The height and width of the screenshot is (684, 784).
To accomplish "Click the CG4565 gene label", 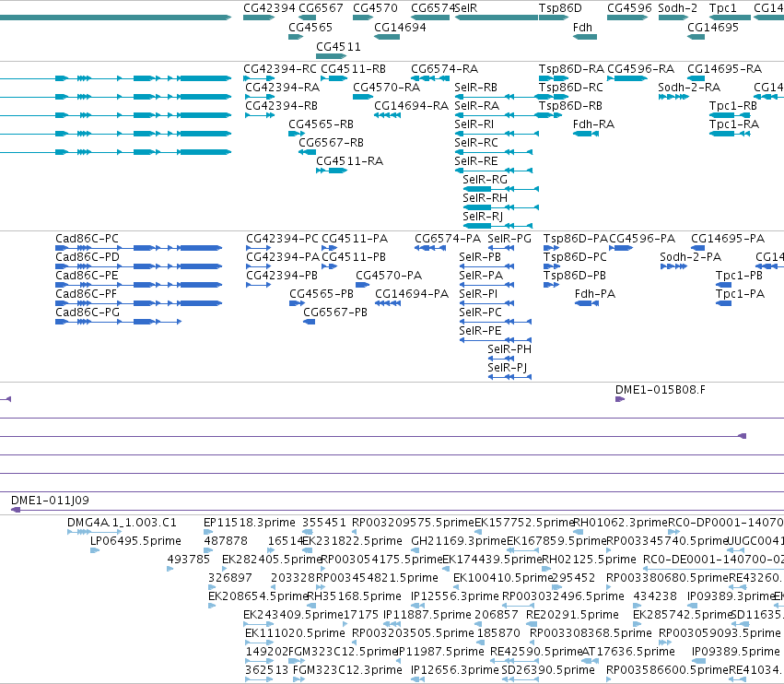I will tap(310, 27).
